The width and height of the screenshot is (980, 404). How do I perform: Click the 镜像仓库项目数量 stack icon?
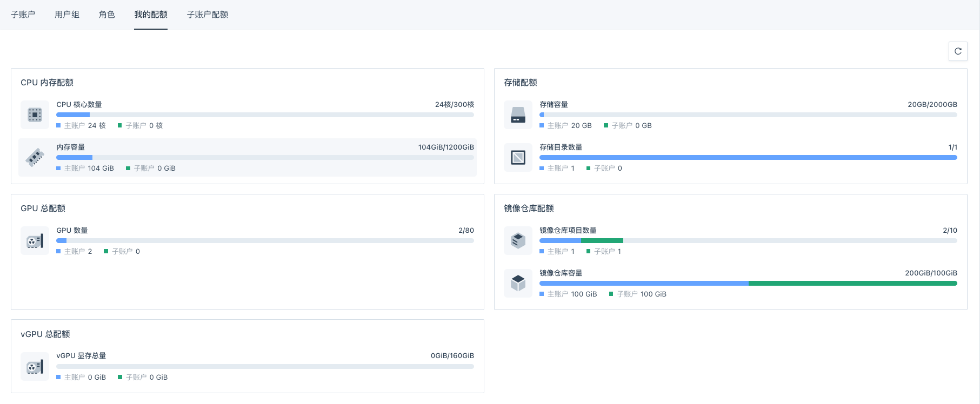pyautogui.click(x=518, y=240)
